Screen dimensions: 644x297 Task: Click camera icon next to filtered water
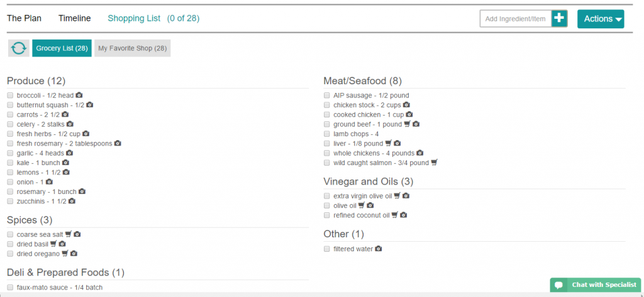[379, 249]
